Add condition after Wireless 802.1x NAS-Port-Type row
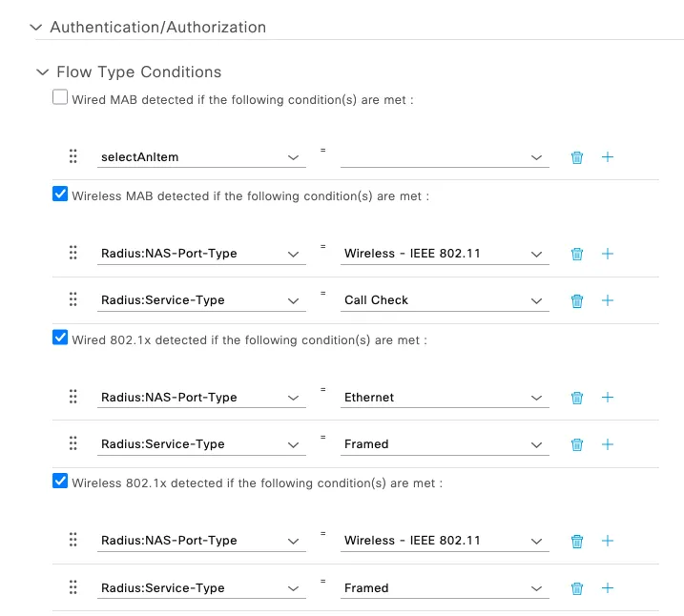The width and height of the screenshot is (684, 616). 608,541
